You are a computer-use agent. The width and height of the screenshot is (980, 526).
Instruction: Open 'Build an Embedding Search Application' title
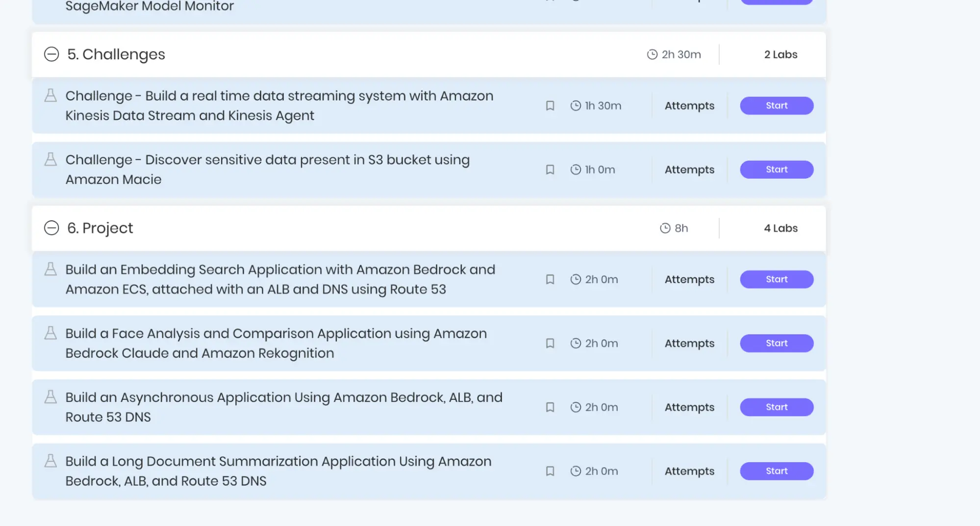pyautogui.click(x=280, y=279)
